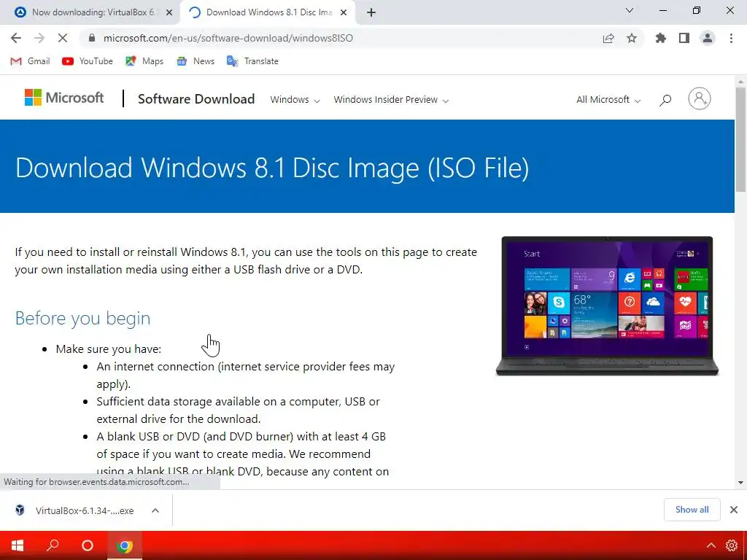Open the Translate bookmark
The image size is (747, 560).
(252, 61)
